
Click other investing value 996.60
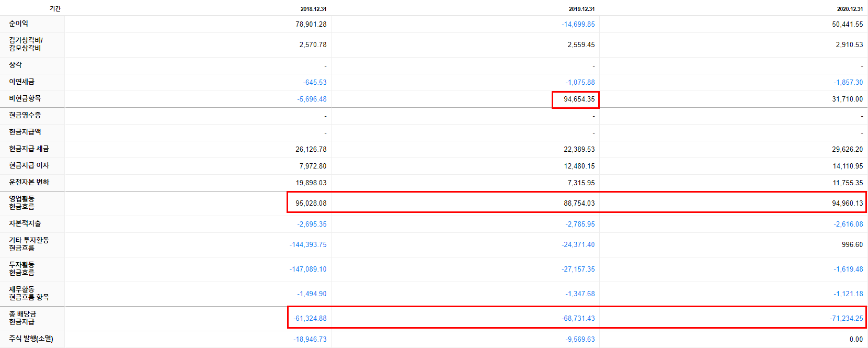pos(852,244)
